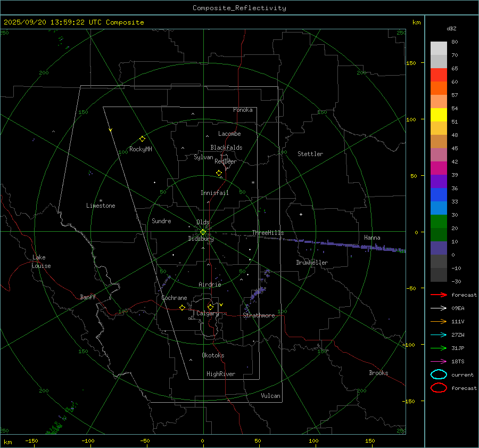Click the orange 111V arrow legend icon
This screenshot has width=479, height=448.
[x=438, y=321]
